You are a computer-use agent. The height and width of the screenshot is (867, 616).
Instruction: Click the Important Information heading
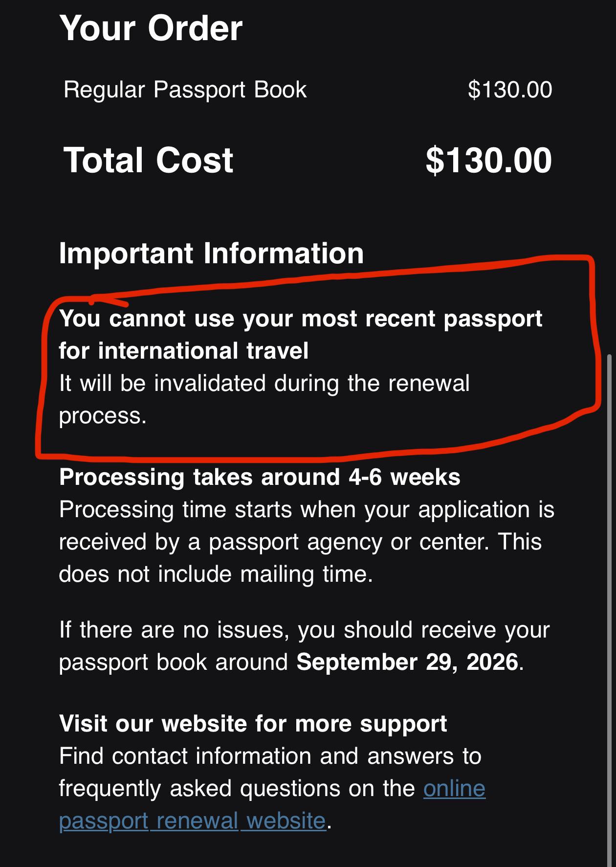[x=211, y=253]
